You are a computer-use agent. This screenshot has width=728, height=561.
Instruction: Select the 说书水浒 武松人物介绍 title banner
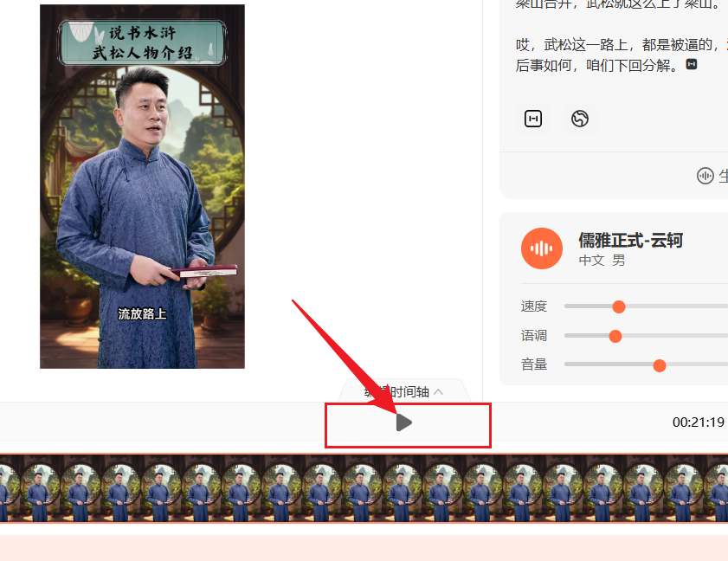point(142,42)
